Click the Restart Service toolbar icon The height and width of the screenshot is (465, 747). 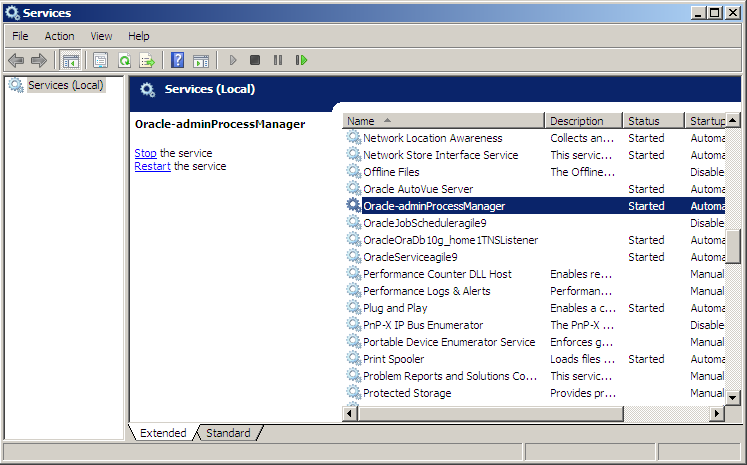(x=301, y=61)
